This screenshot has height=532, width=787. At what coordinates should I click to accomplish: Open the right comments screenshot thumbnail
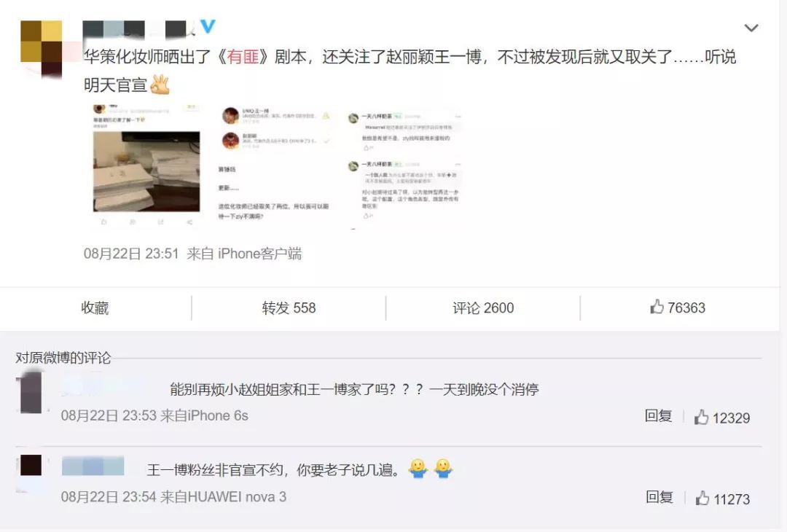[404, 167]
